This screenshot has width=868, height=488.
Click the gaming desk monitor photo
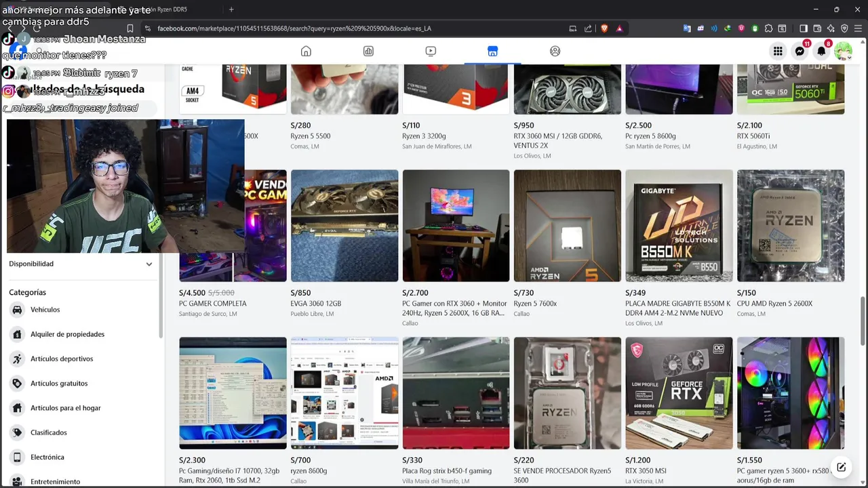pos(456,226)
